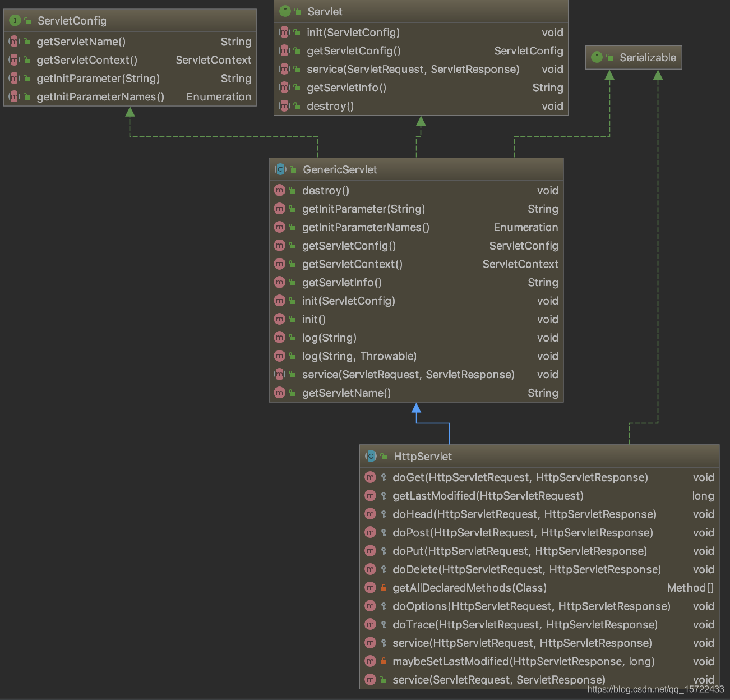The height and width of the screenshot is (700, 730).
Task: Select the GenericServlet class title
Action: click(340, 169)
